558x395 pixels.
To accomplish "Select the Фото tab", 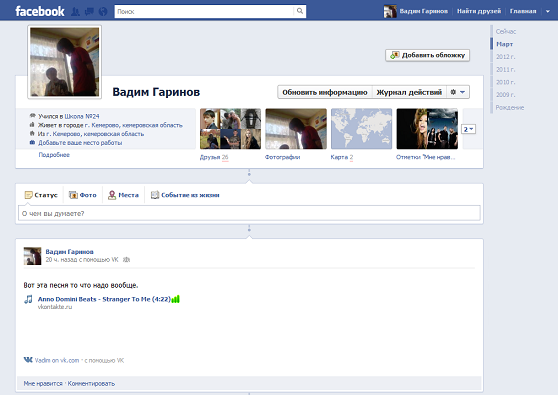I will (x=83, y=195).
